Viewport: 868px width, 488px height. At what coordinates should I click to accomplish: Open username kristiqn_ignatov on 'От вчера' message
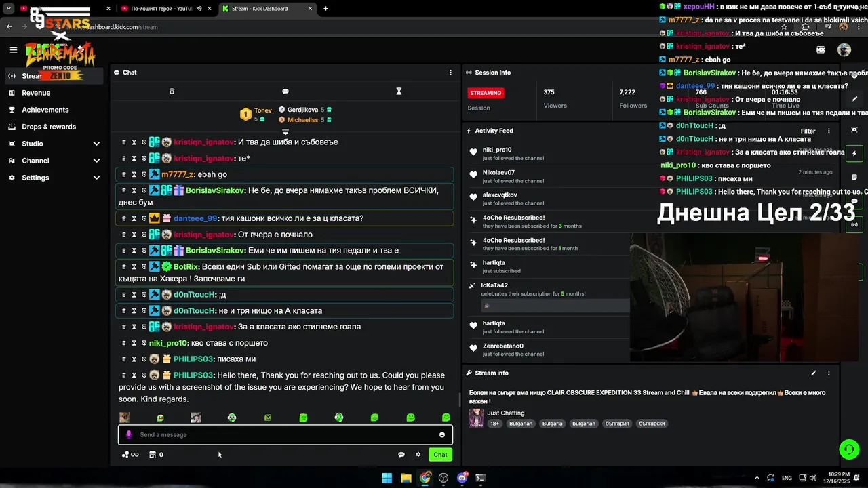point(204,235)
